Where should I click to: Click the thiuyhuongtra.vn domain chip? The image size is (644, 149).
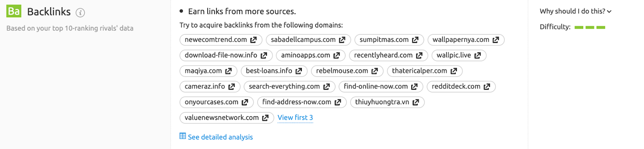click(387, 102)
